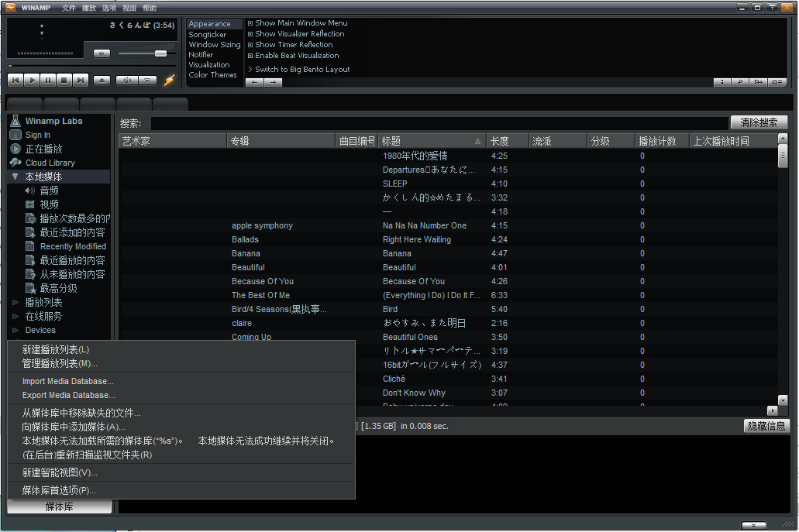This screenshot has width=799, height=532.
Task: Choose 媒体库首选项(P)... from the menu
Action: [181, 490]
